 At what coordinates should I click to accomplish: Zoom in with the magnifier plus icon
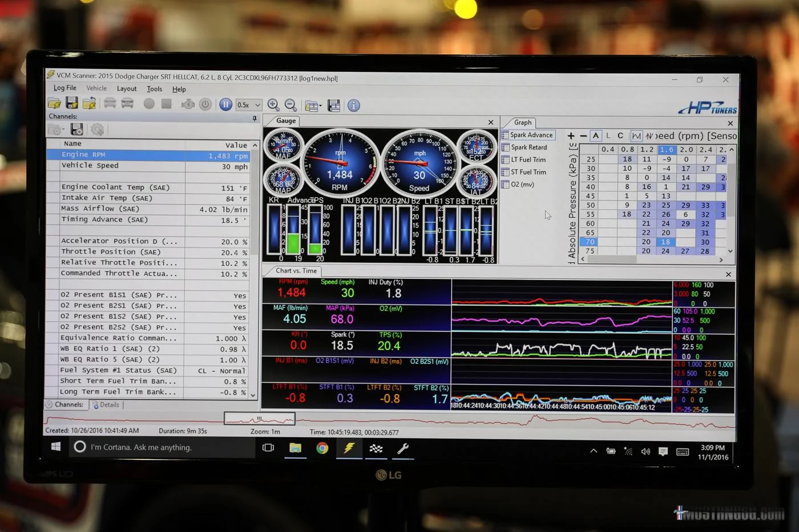point(273,105)
